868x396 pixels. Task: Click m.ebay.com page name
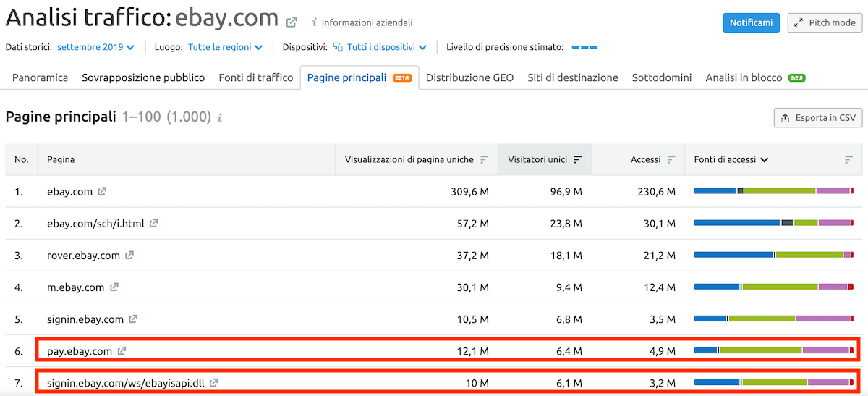(x=76, y=287)
